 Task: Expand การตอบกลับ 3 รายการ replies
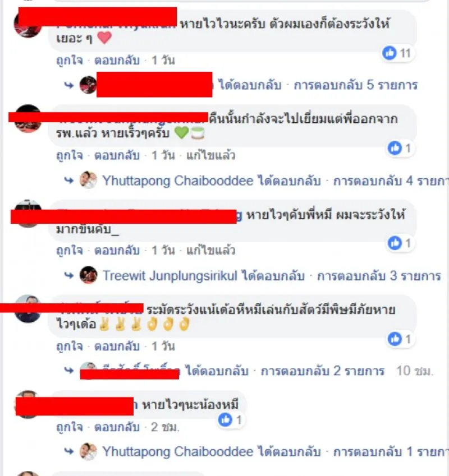pos(379,276)
